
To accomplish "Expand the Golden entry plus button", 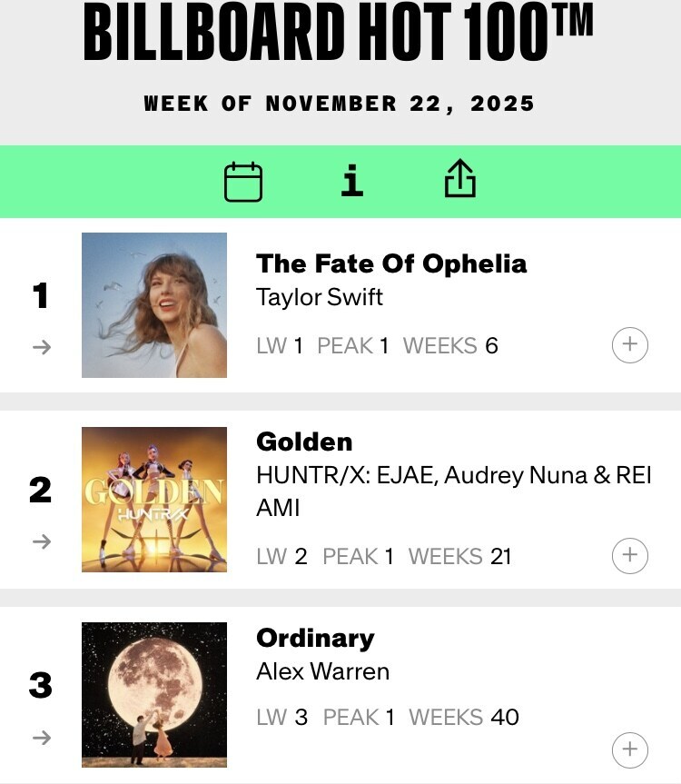I will tap(630, 555).
